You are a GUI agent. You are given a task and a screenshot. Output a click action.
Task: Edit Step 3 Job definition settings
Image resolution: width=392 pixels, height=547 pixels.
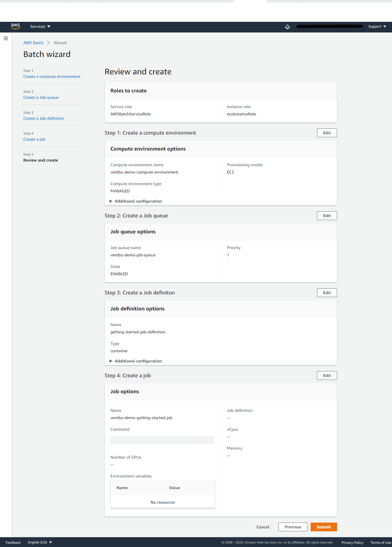(x=327, y=293)
